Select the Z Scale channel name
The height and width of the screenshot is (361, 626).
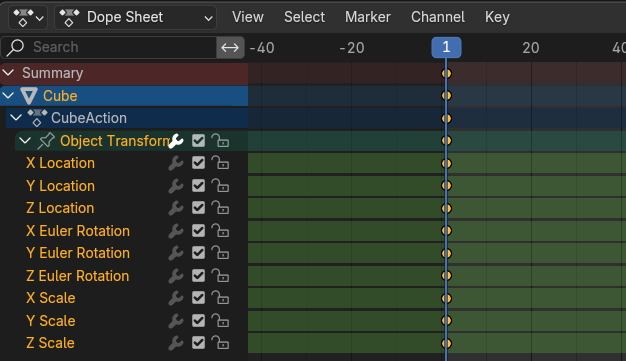click(50, 343)
